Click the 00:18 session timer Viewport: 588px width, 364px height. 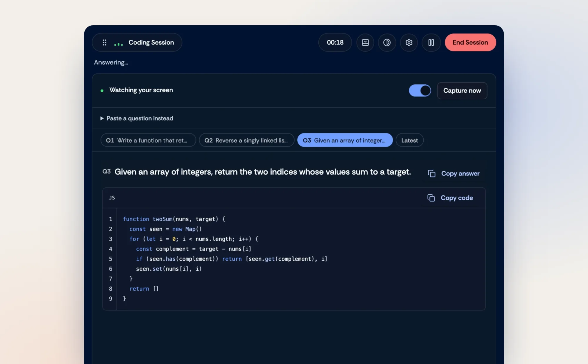click(x=335, y=42)
